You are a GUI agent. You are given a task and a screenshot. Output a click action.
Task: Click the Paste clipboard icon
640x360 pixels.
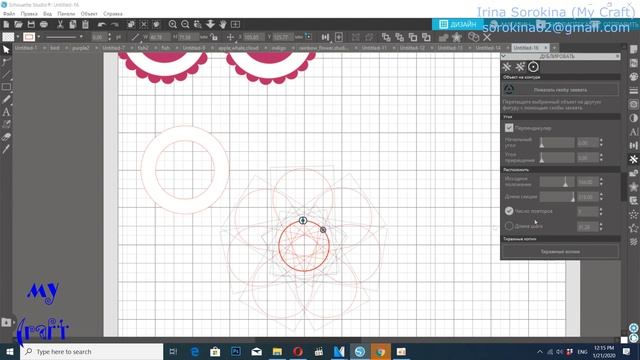point(85,24)
